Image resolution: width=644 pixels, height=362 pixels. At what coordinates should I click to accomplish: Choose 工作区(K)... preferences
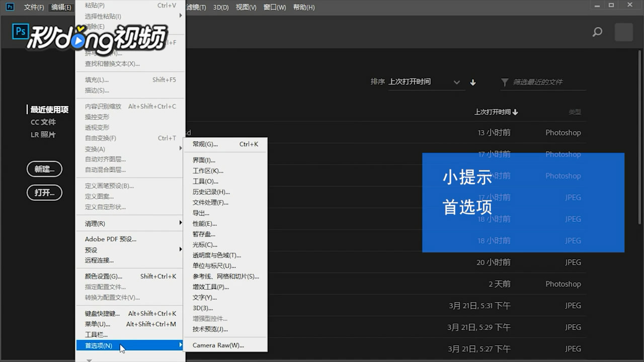(225, 171)
